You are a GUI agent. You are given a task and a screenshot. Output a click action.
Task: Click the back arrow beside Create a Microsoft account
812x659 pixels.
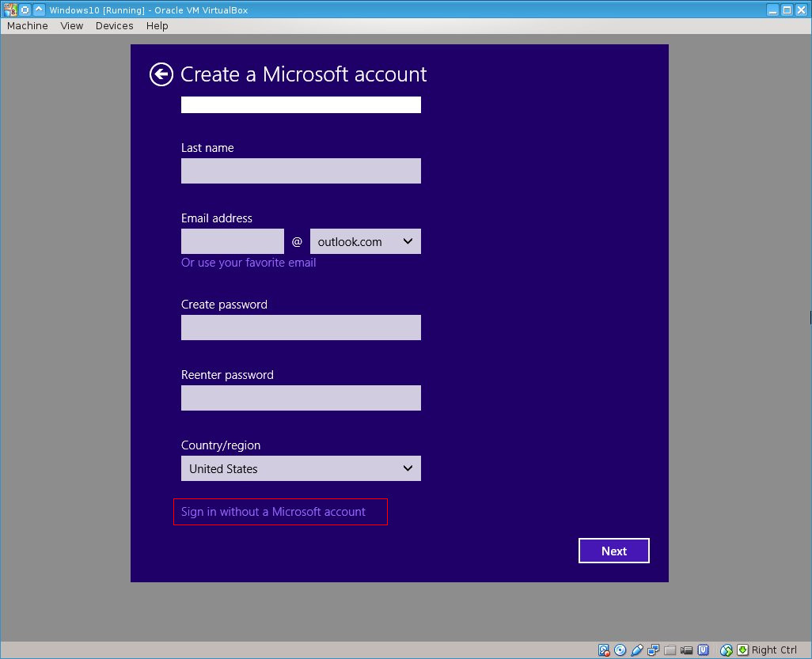[161, 74]
